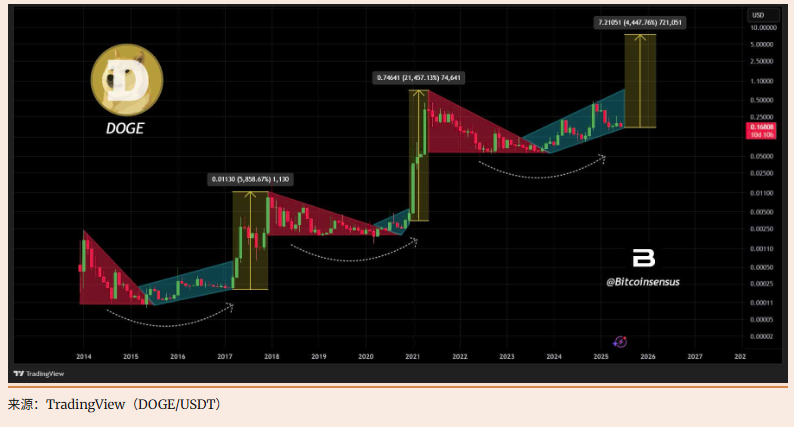The width and height of the screenshot is (794, 427).
Task: Click the 0.00025 price axis label
Action: click(762, 284)
